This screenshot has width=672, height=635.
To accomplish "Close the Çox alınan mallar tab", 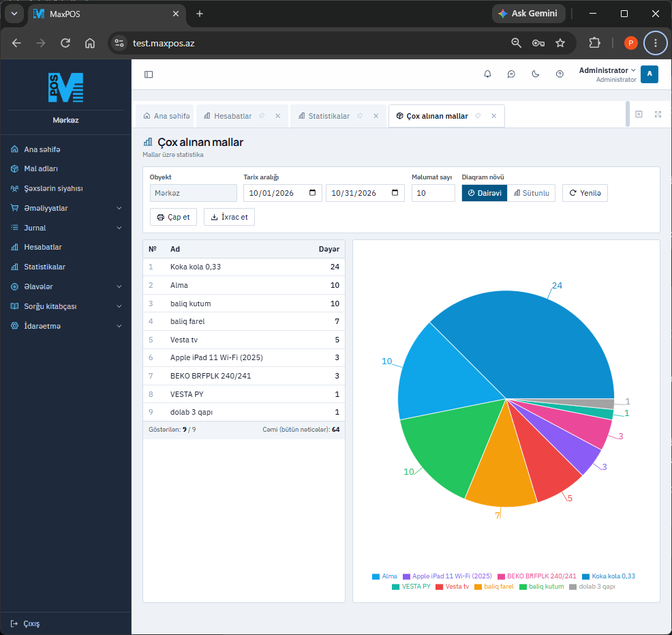I will pos(493,116).
